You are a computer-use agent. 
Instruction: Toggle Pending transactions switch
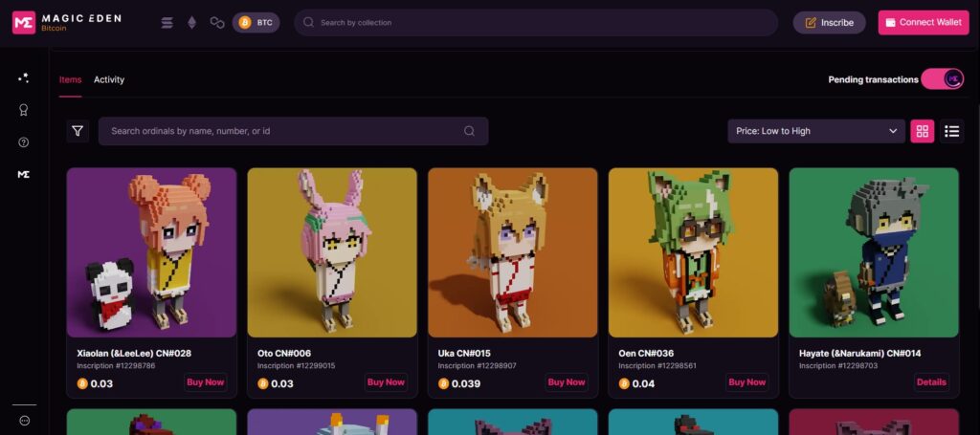coord(942,79)
